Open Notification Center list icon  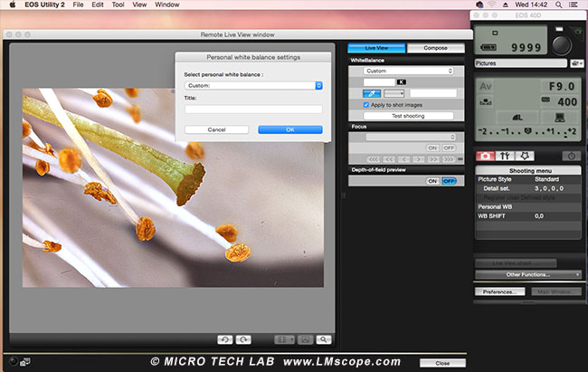(574, 5)
